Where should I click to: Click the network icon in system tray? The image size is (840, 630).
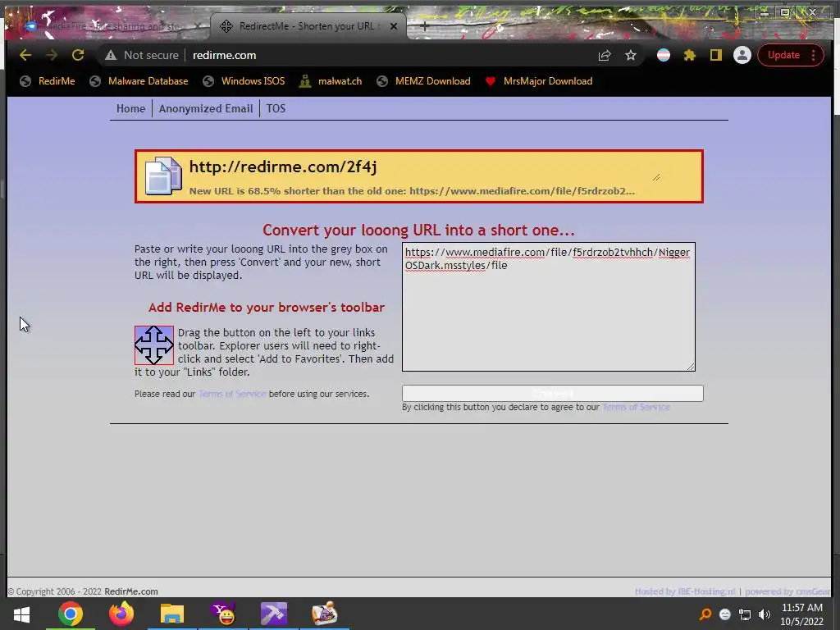tap(745, 614)
